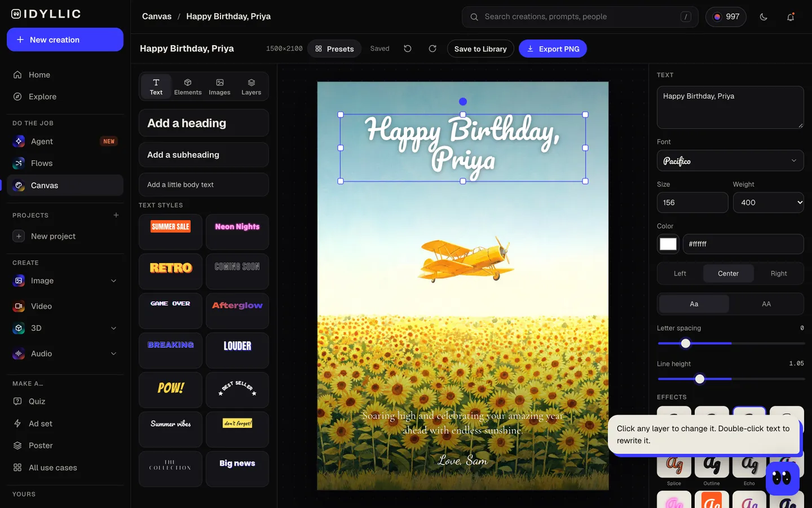
Task: Open the Presets menu
Action: point(334,49)
